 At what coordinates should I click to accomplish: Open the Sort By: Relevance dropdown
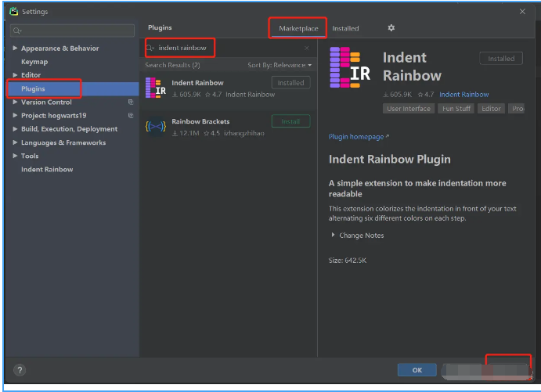tap(280, 65)
